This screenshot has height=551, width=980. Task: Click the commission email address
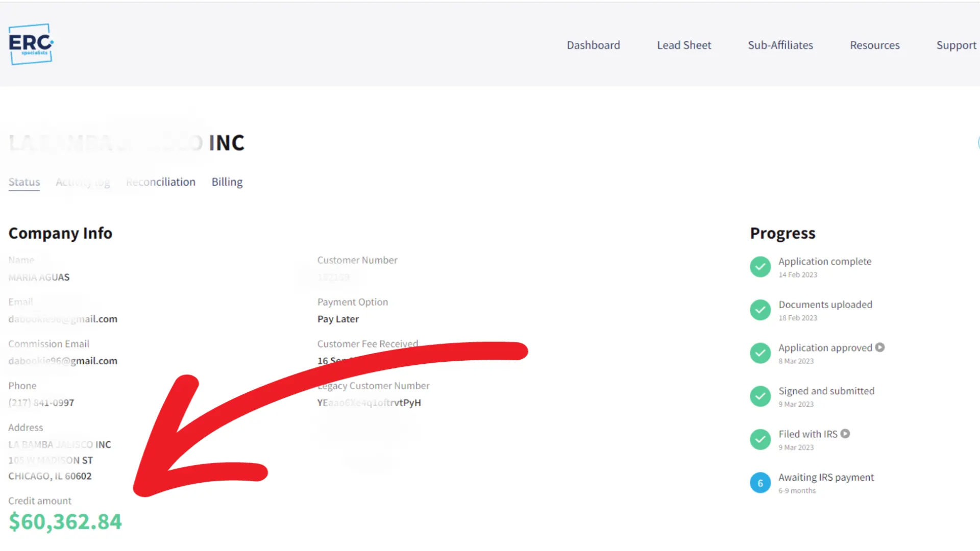(x=63, y=361)
